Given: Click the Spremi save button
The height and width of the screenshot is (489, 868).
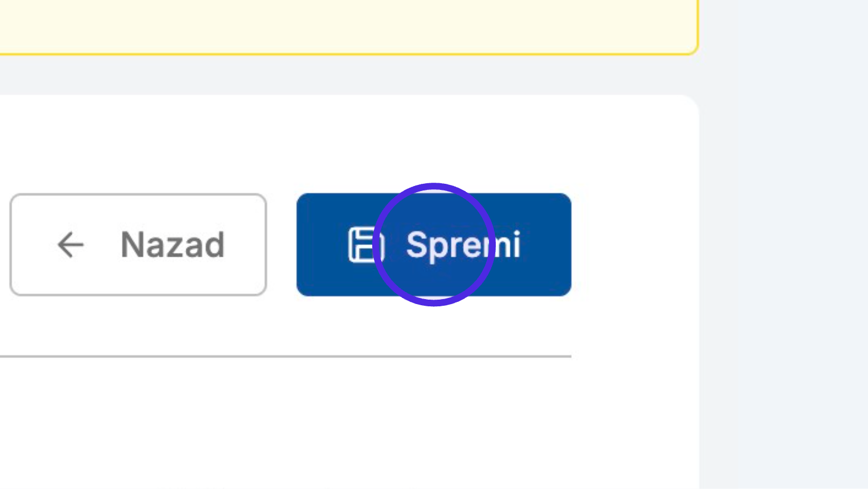Looking at the screenshot, I should tap(434, 245).
